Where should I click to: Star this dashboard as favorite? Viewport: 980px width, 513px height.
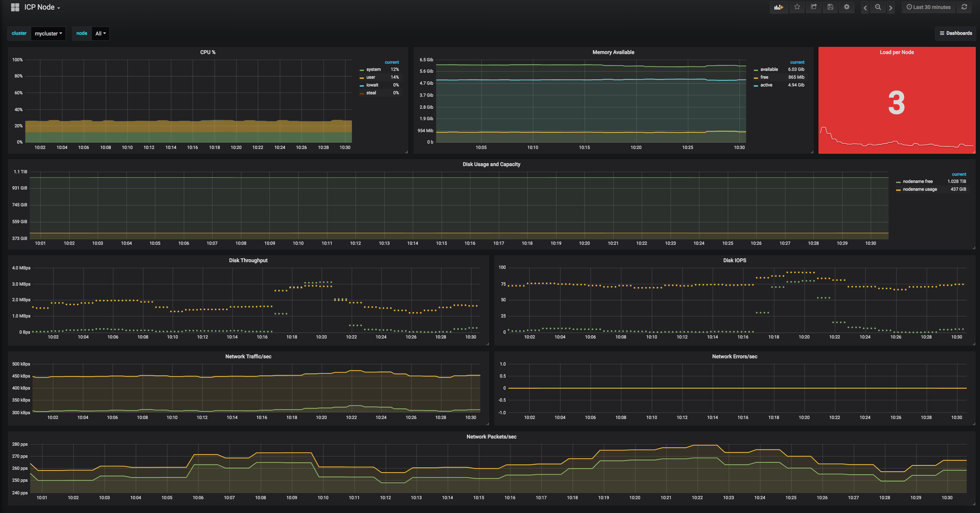[x=797, y=7]
